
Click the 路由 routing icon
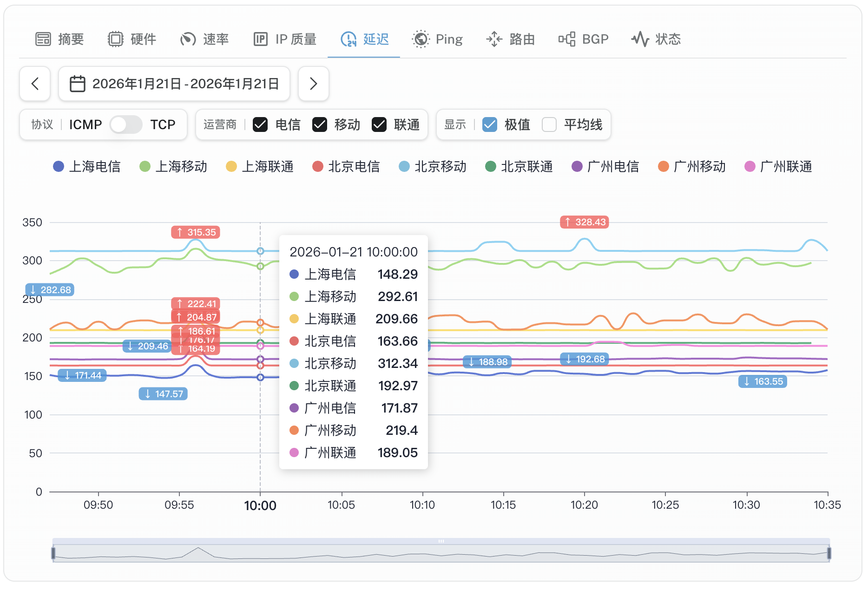coord(494,39)
